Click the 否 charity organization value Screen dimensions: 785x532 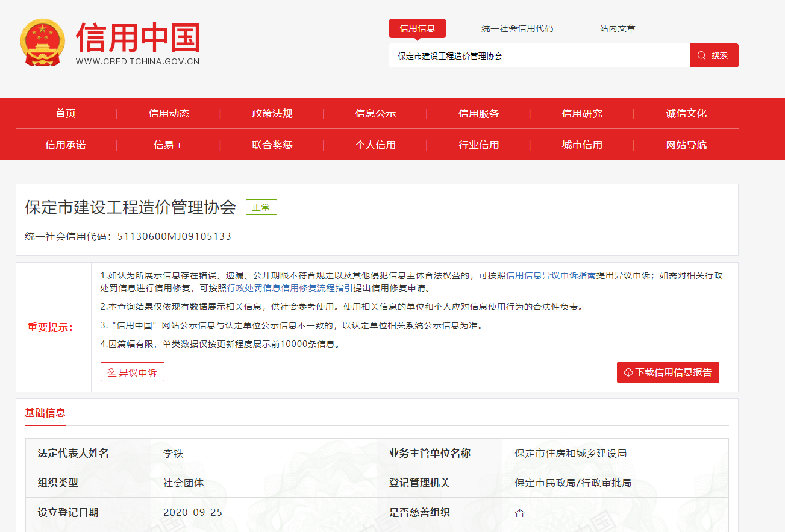pos(519,513)
